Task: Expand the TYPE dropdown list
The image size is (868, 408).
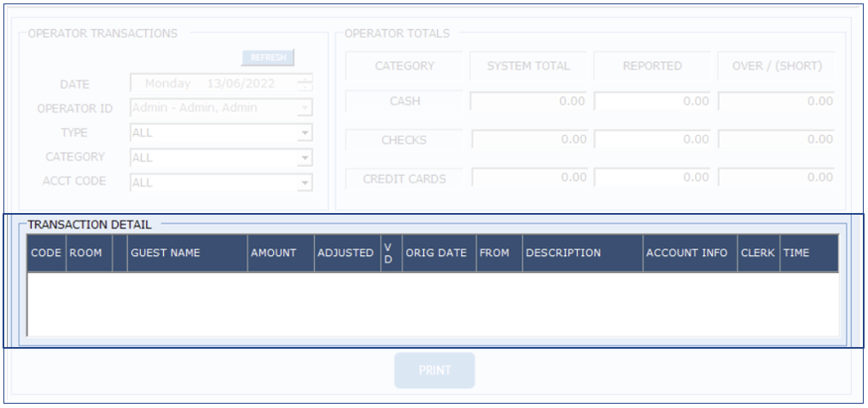Action: coord(304,133)
